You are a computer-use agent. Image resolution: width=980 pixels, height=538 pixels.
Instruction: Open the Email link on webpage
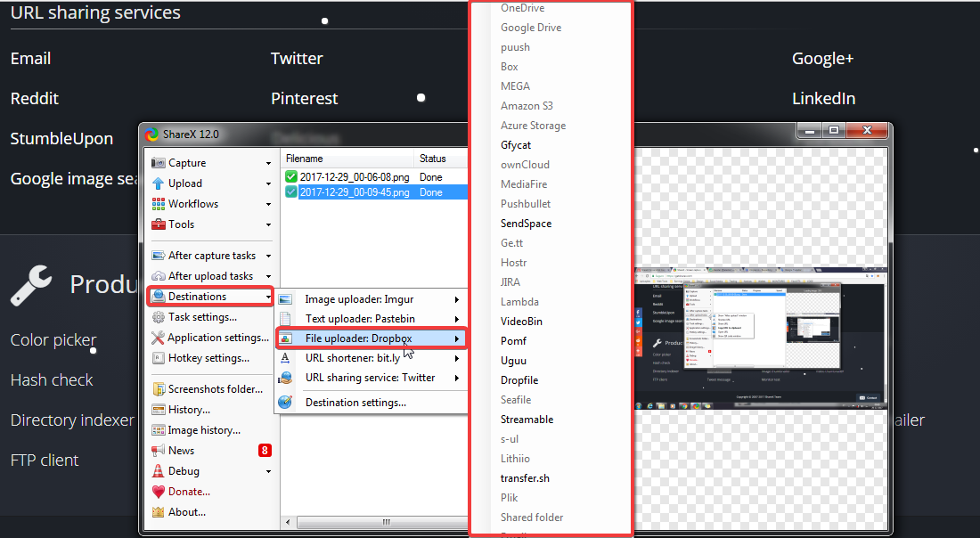(x=30, y=58)
